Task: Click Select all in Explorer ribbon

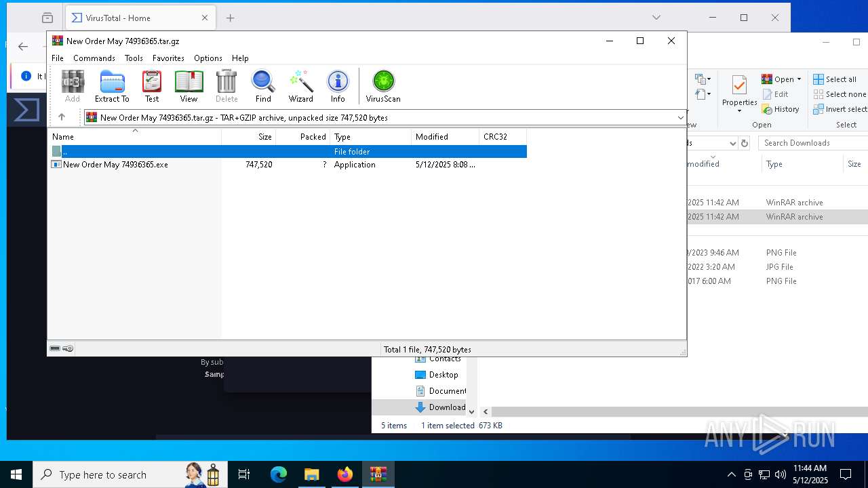Action: tap(835, 79)
